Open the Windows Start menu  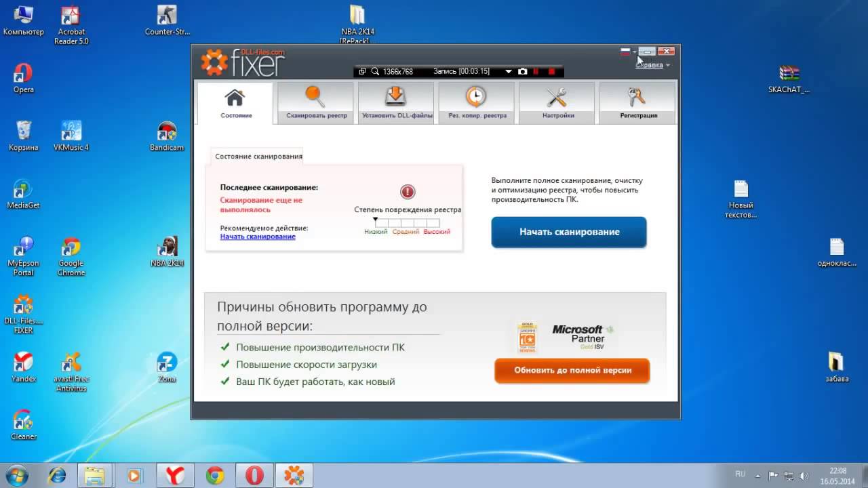pyautogui.click(x=17, y=475)
